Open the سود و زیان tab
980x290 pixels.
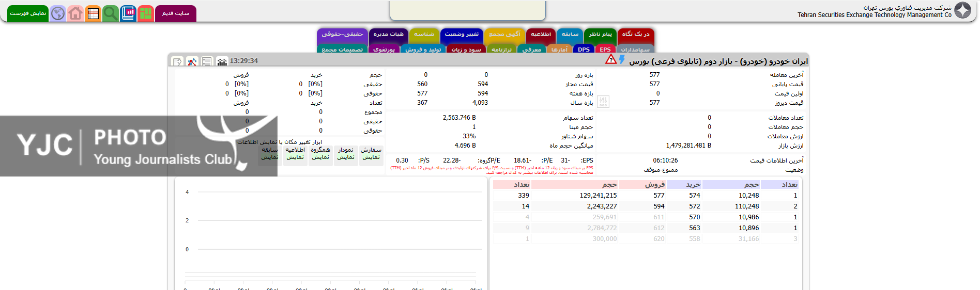(466, 50)
